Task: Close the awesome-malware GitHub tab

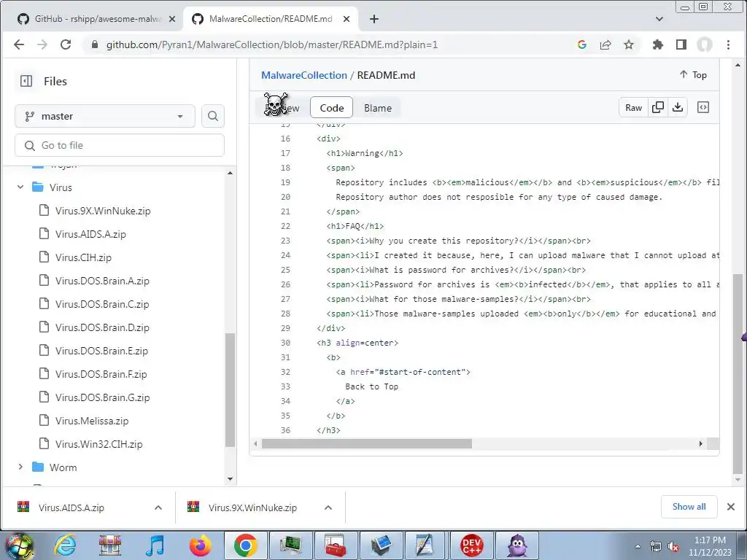Action: point(172,19)
